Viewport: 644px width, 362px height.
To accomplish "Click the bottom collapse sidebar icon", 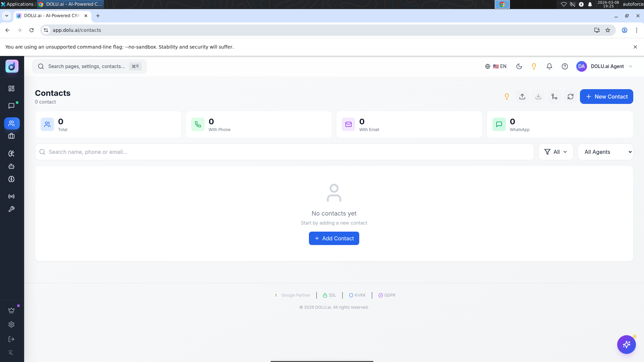I will click(x=11, y=353).
